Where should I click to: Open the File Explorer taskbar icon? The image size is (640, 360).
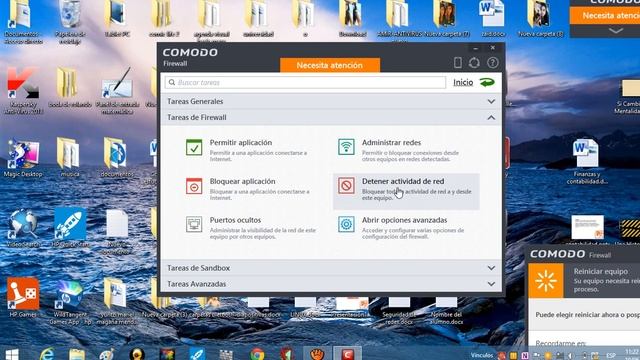pos(77,354)
